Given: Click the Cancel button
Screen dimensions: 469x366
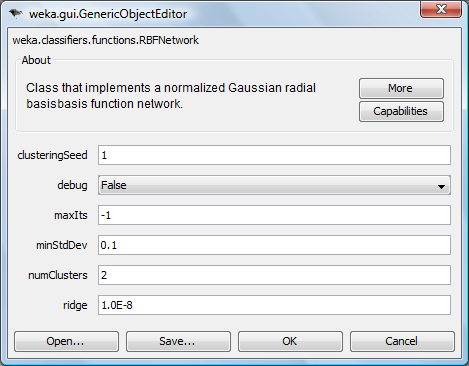Looking at the screenshot, I should pyautogui.click(x=402, y=341).
